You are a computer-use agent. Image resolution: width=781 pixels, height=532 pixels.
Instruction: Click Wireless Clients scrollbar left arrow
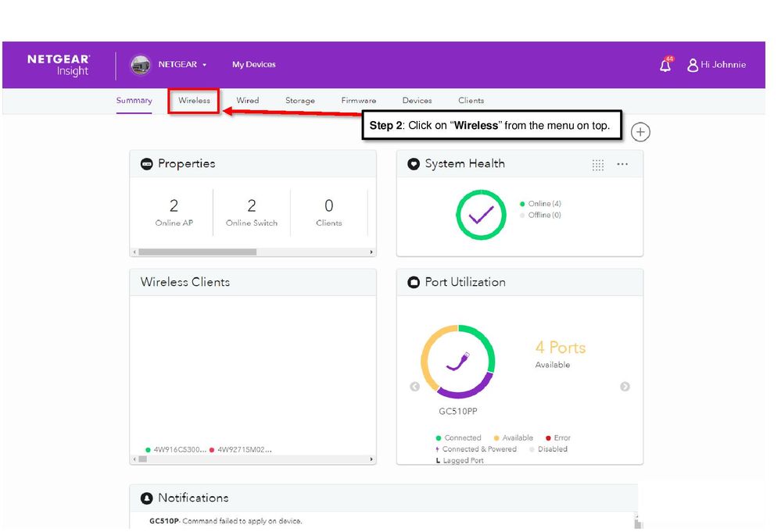pyautogui.click(x=134, y=459)
